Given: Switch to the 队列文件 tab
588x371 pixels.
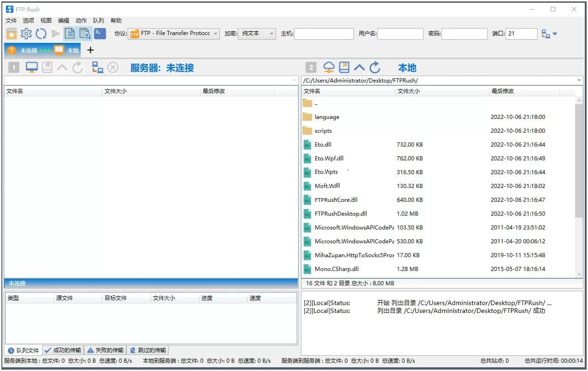Looking at the screenshot, I should 24,350.
